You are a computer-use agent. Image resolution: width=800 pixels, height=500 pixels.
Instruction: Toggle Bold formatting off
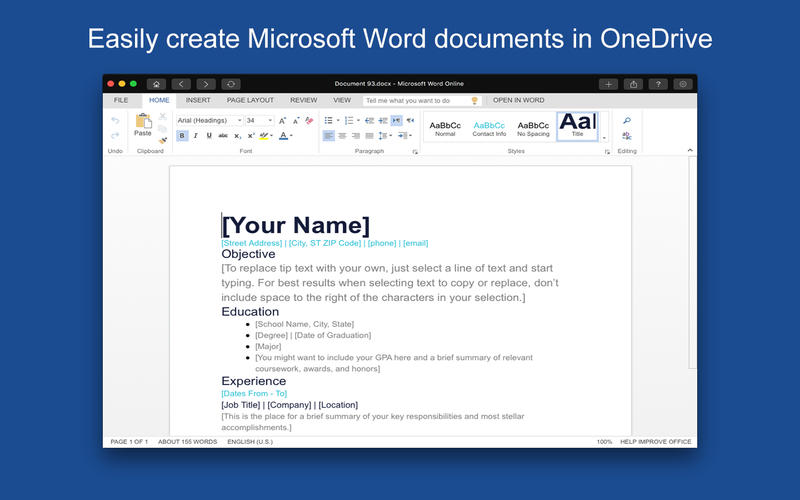(x=182, y=136)
